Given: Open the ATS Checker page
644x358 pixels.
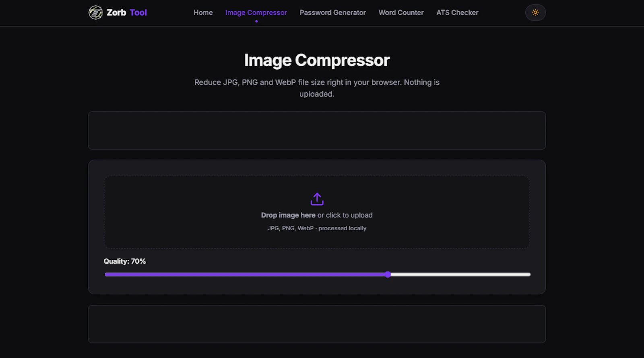Looking at the screenshot, I should pyautogui.click(x=457, y=12).
